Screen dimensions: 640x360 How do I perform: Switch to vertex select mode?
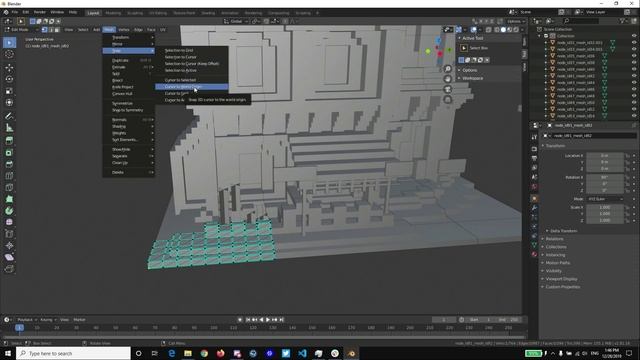click(x=44, y=29)
